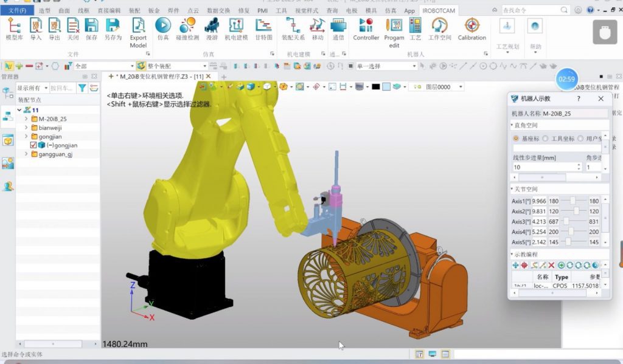Open the 文件(F) menu

[17, 10]
